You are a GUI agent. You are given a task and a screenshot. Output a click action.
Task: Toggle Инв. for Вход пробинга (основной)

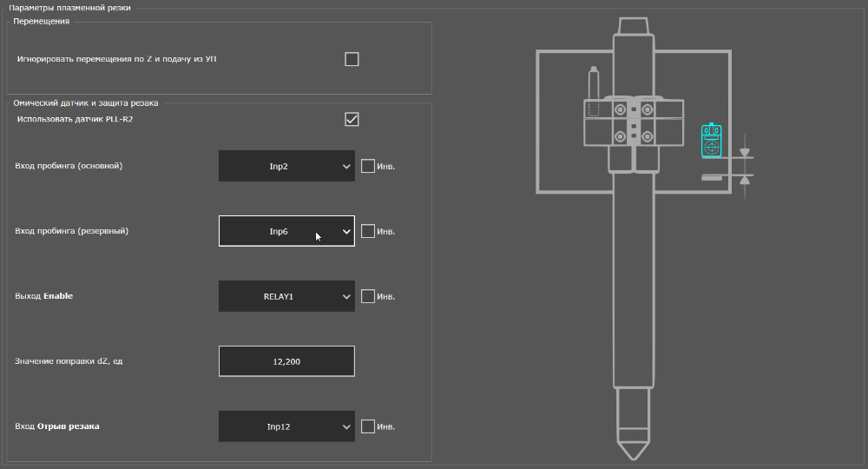[x=367, y=166]
